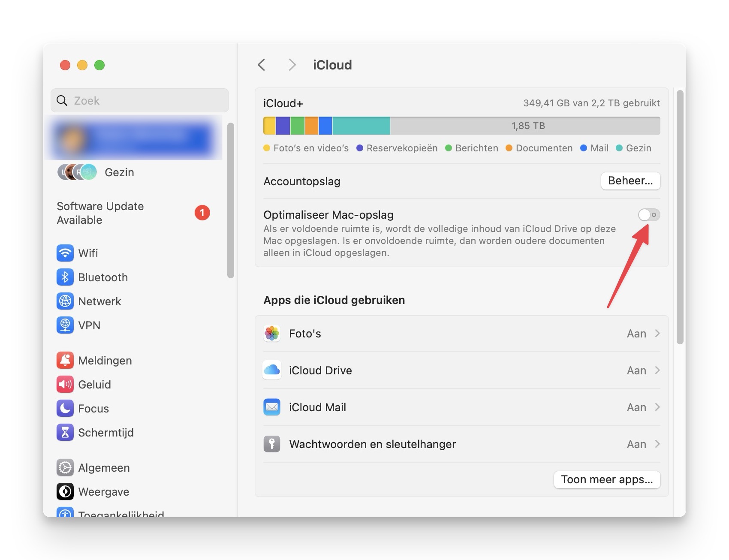The width and height of the screenshot is (729, 560).
Task: Select the Focus moon icon
Action: coord(65,408)
